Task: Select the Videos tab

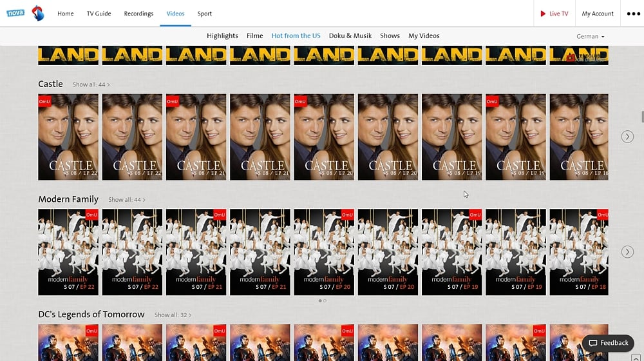Action: point(175,14)
